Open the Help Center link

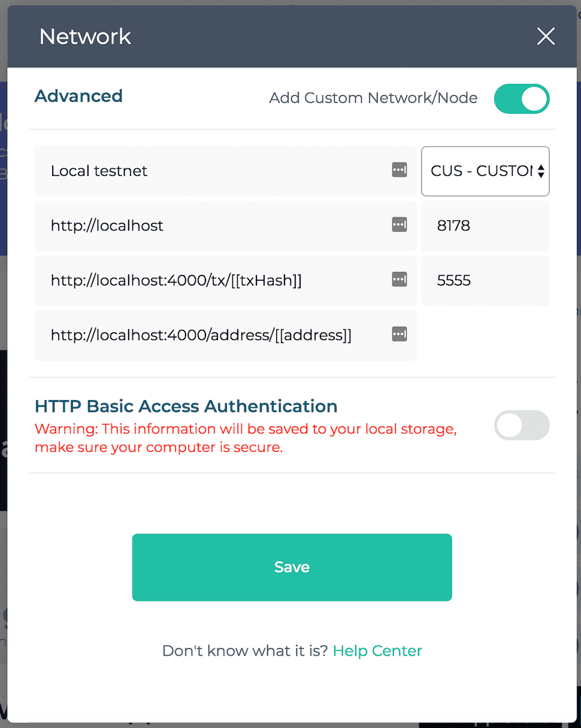click(377, 651)
